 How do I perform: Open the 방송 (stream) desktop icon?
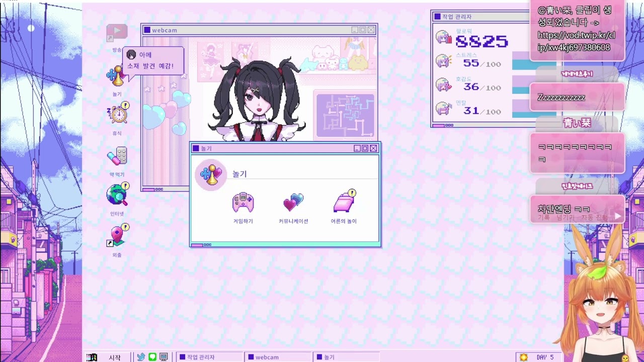(x=117, y=34)
